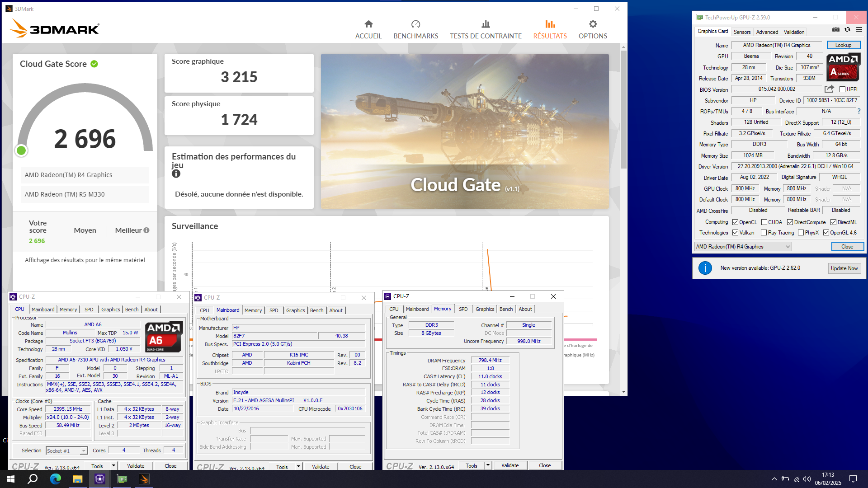
Task: Open the Benchmarks gauge icon
Action: [x=415, y=24]
